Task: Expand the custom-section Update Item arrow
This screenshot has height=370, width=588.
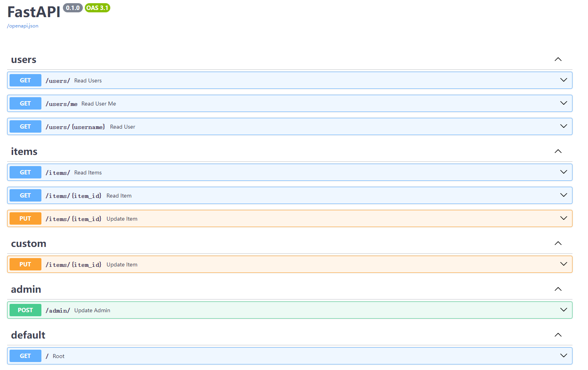Action: [x=564, y=264]
